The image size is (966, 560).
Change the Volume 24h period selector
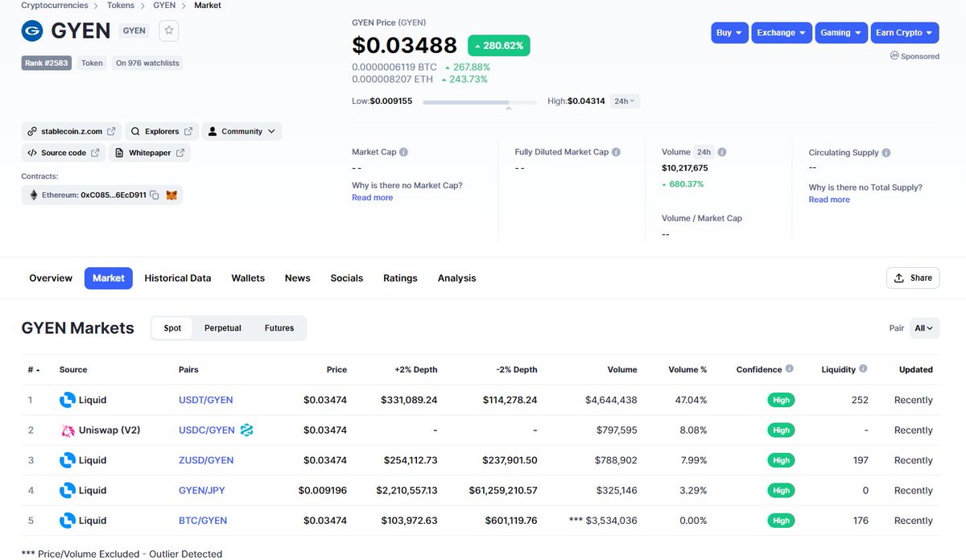coord(704,152)
